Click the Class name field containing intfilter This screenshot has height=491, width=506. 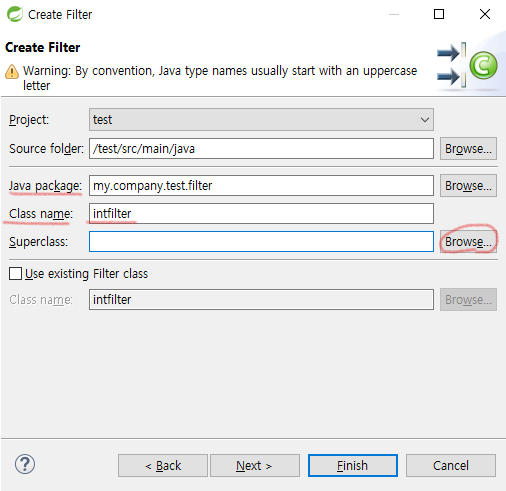coord(261,214)
